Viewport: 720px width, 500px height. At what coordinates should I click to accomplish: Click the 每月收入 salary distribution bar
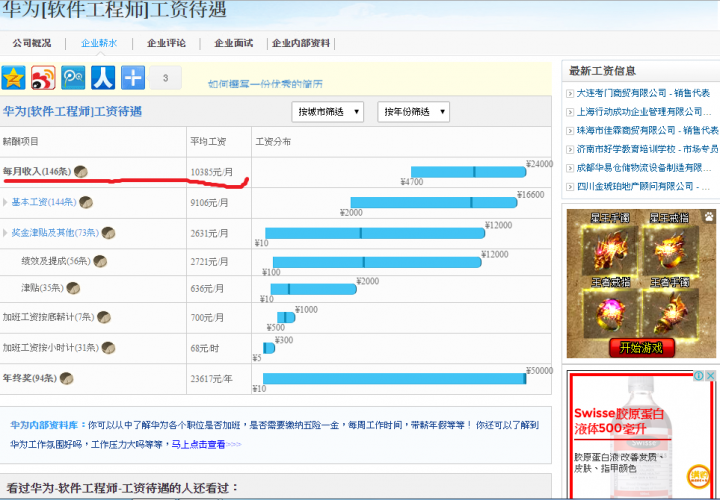click(x=468, y=172)
